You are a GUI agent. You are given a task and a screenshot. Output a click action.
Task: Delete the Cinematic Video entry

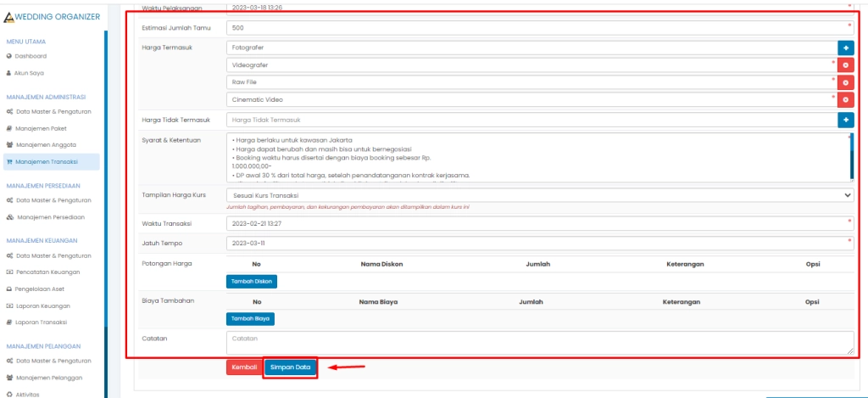coord(845,100)
